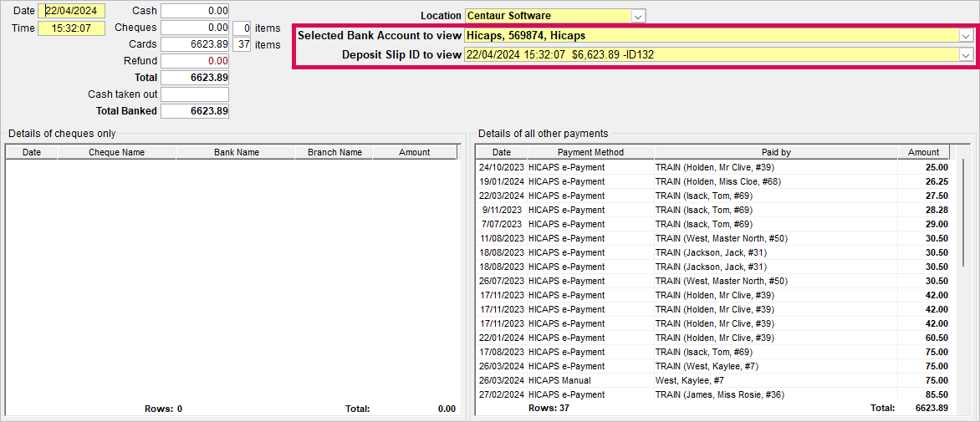The height and width of the screenshot is (422, 980).
Task: Click the 6623.89 payments total value
Action: [x=930, y=409]
